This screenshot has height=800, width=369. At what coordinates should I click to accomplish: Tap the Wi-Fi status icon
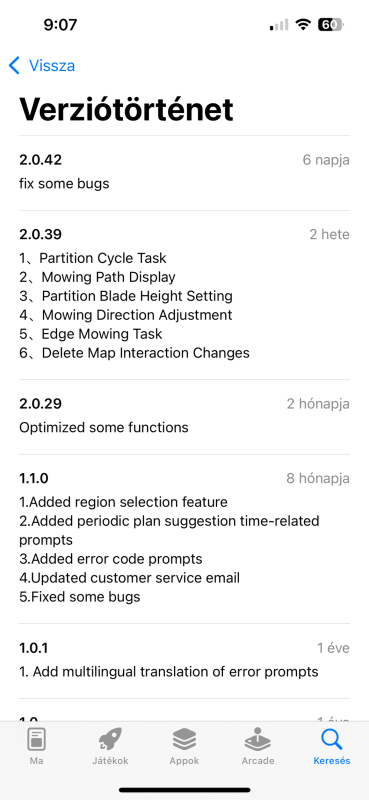tap(304, 24)
